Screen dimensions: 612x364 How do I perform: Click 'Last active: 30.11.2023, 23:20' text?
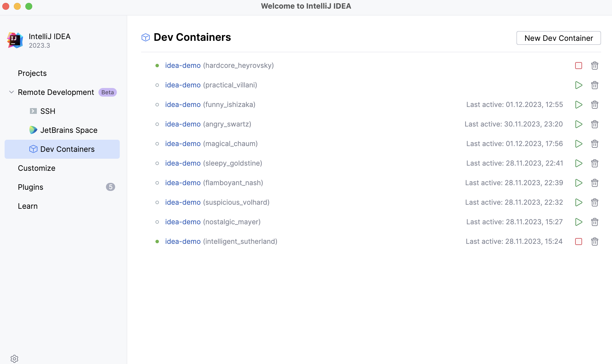point(514,124)
